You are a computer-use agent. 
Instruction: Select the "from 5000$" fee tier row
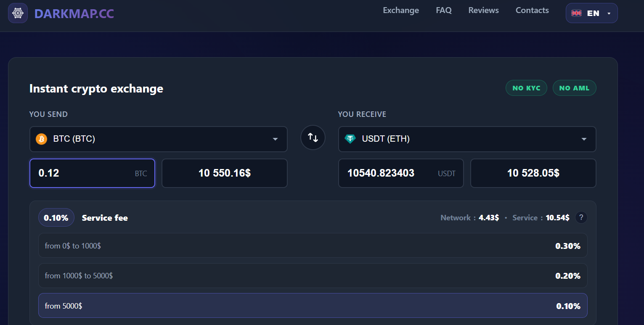pos(313,306)
